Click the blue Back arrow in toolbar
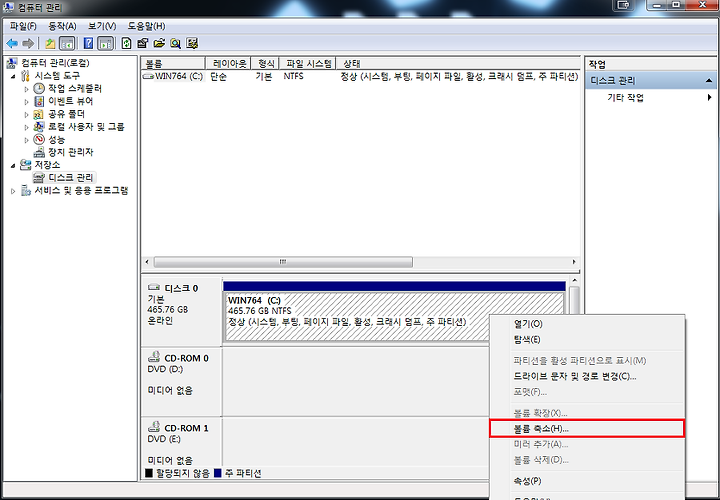This screenshot has height=500, width=720. 12,44
